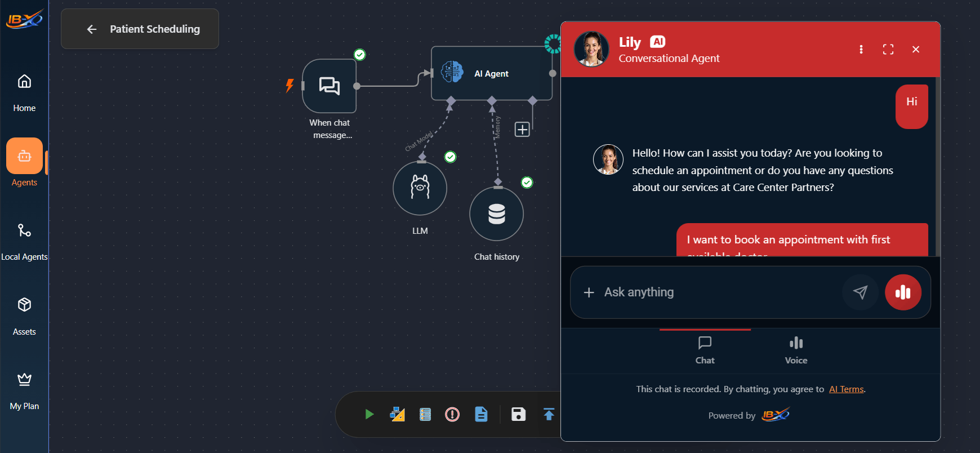980x453 pixels.
Task: Click the blue upload arrow icon
Action: [549, 415]
